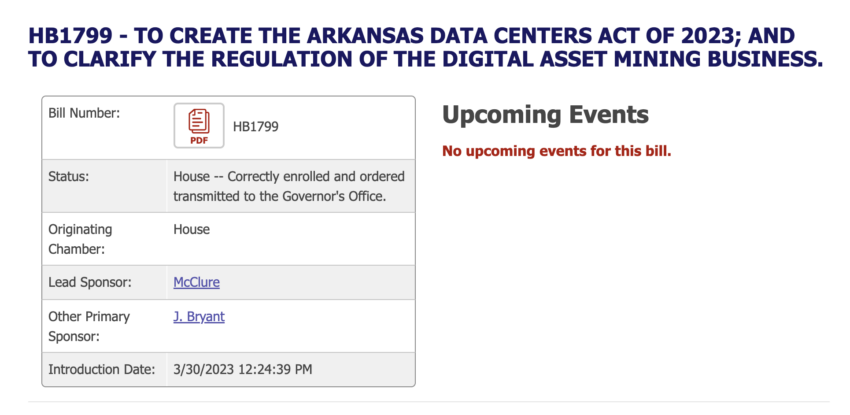Click the 'Correctly enrolled and ordered' status line
This screenshot has width=850, height=415.
pyautogui.click(x=289, y=177)
